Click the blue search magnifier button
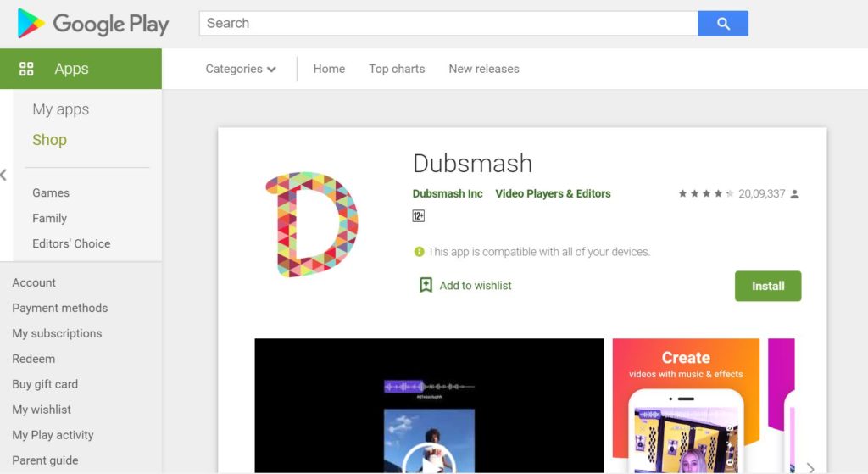This screenshot has width=868, height=474. click(722, 23)
